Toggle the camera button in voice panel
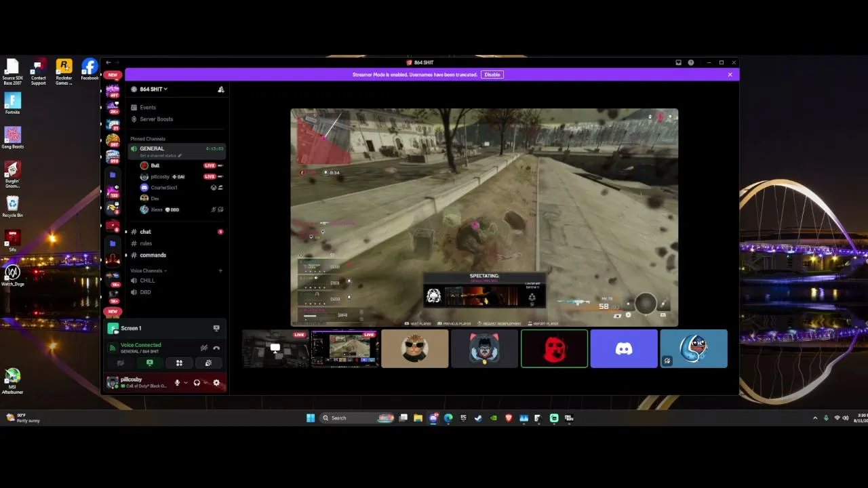This screenshot has width=868, height=488. [x=121, y=363]
